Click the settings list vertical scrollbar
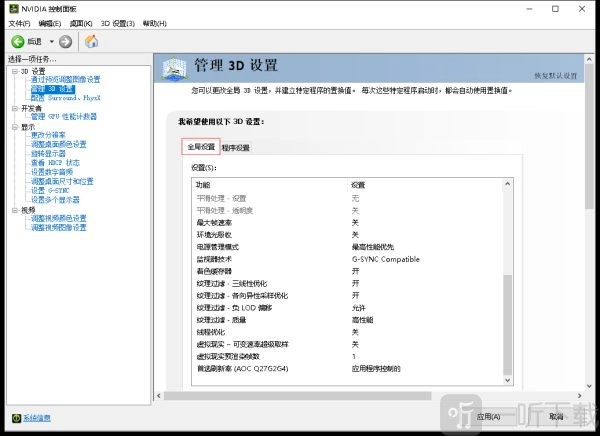This screenshot has width=600, height=436. [506, 300]
